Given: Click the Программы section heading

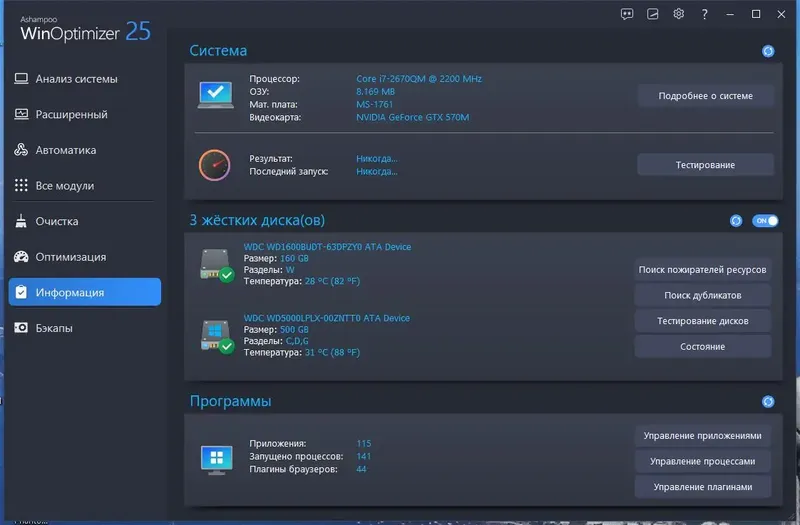Looking at the screenshot, I should [x=230, y=402].
